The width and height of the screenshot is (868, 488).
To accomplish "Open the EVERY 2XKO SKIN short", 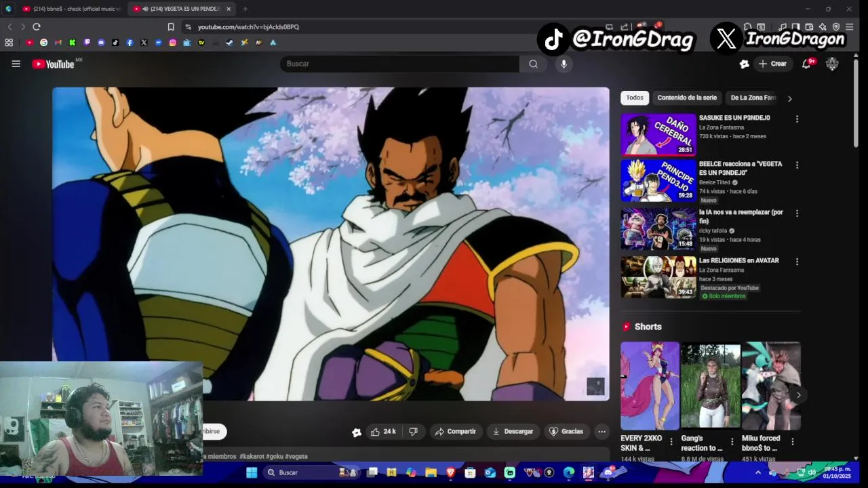I will click(x=650, y=386).
